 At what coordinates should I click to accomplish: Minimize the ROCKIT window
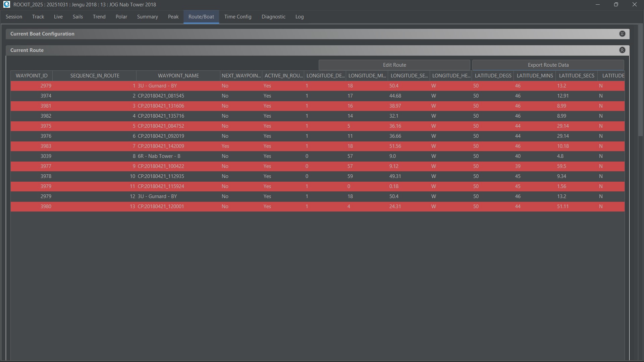click(597, 5)
